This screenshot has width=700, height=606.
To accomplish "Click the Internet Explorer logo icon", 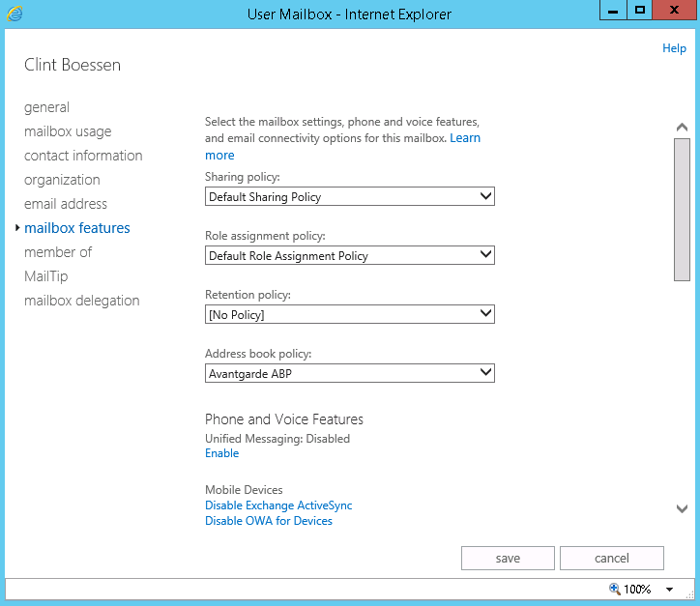I will click(x=15, y=14).
